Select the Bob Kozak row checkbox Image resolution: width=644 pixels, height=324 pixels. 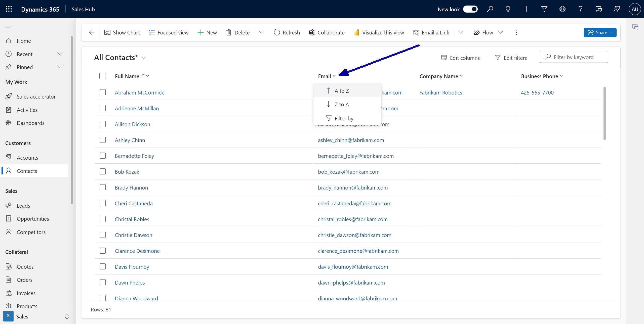pyautogui.click(x=103, y=171)
